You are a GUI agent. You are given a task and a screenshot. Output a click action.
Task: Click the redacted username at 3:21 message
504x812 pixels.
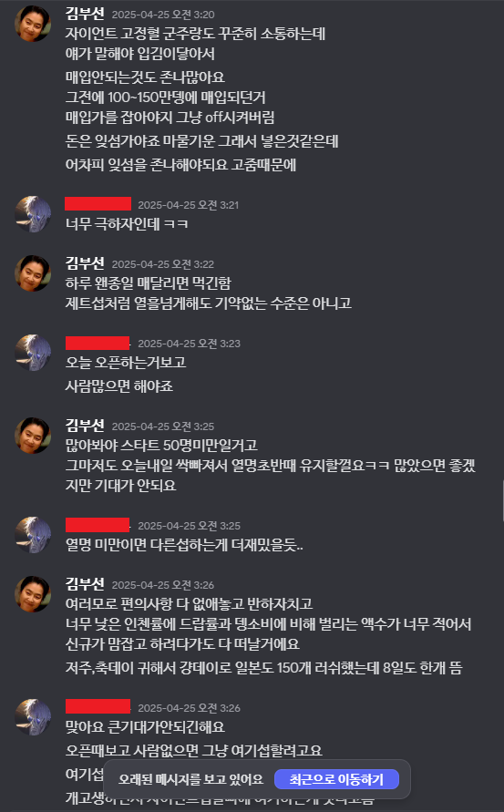tap(98, 204)
